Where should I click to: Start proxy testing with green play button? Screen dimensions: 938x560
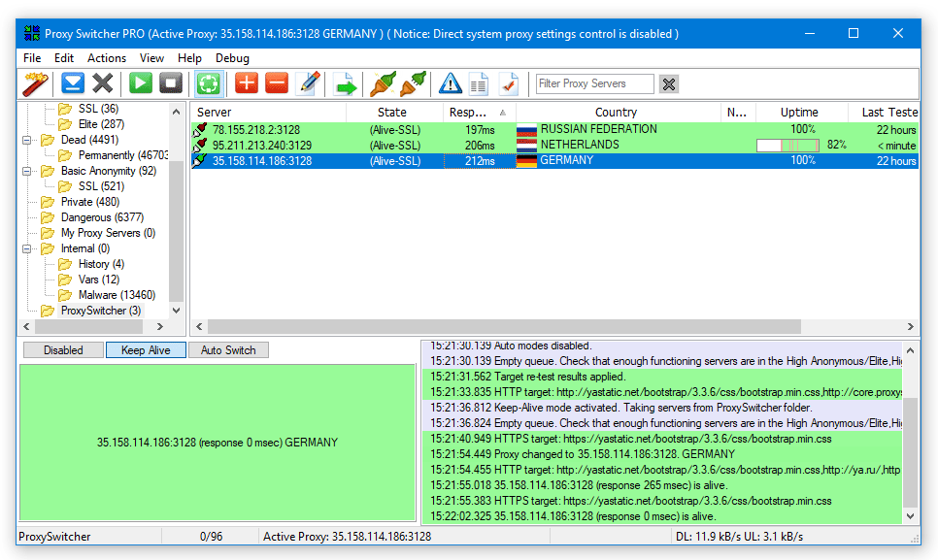click(141, 83)
